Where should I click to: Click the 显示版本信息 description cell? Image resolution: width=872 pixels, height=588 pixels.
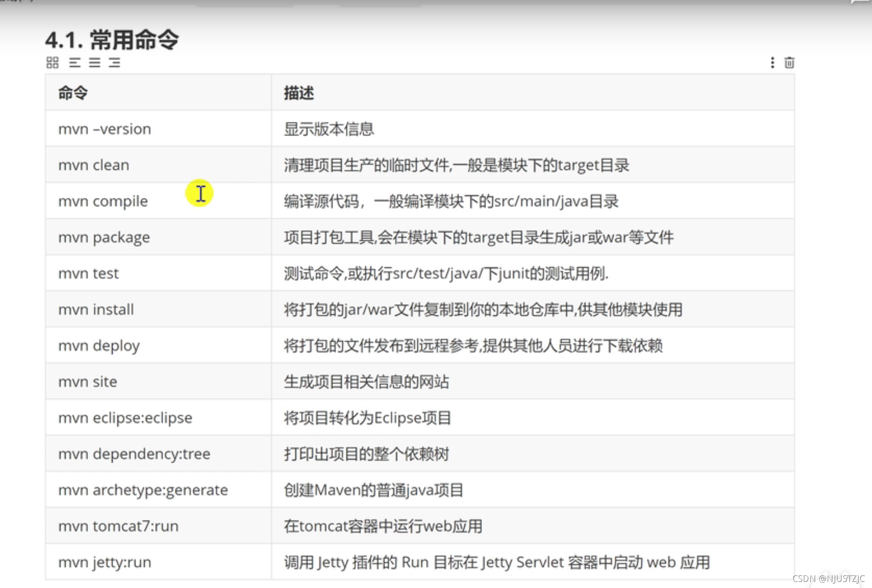(533, 128)
